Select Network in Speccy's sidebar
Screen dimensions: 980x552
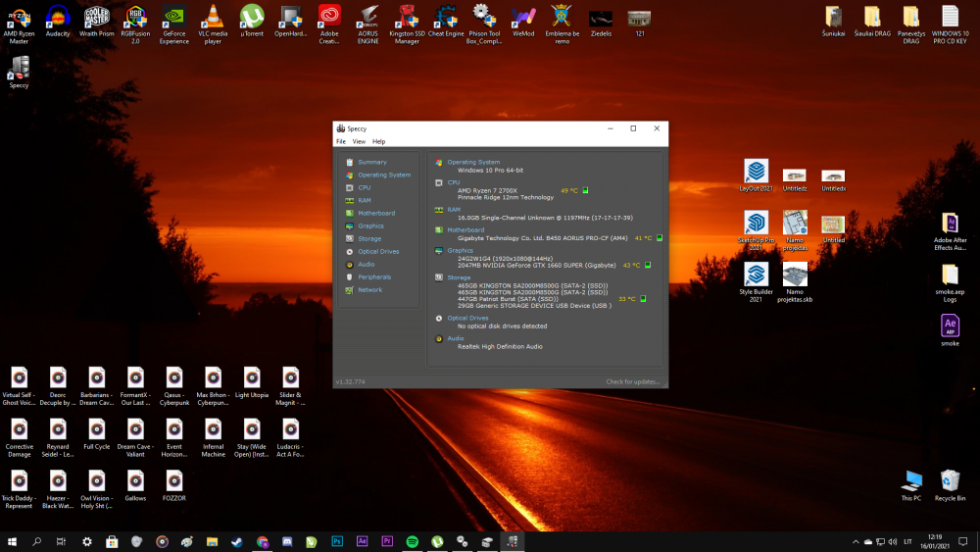point(370,290)
